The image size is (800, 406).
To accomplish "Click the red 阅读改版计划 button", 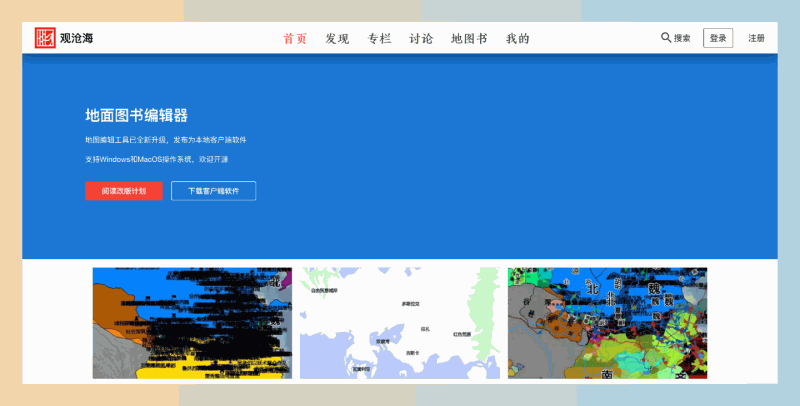I will 124,191.
